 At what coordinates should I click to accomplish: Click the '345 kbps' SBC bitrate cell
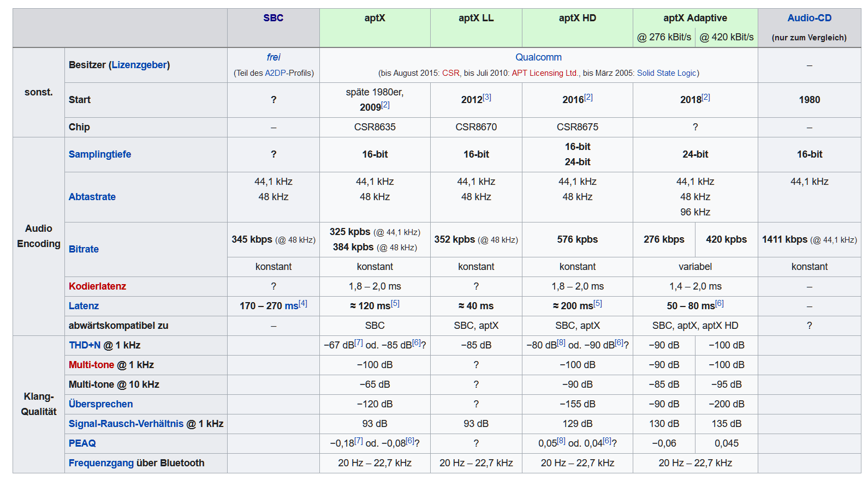point(274,239)
